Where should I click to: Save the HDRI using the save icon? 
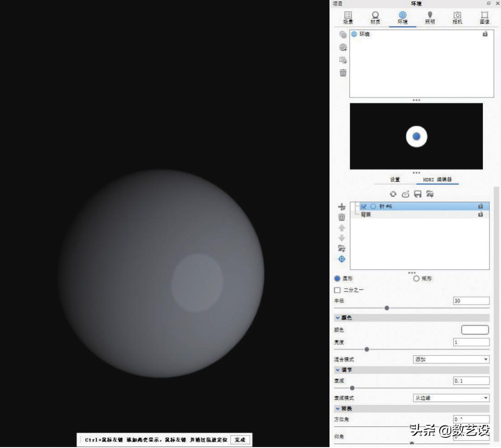tap(417, 194)
